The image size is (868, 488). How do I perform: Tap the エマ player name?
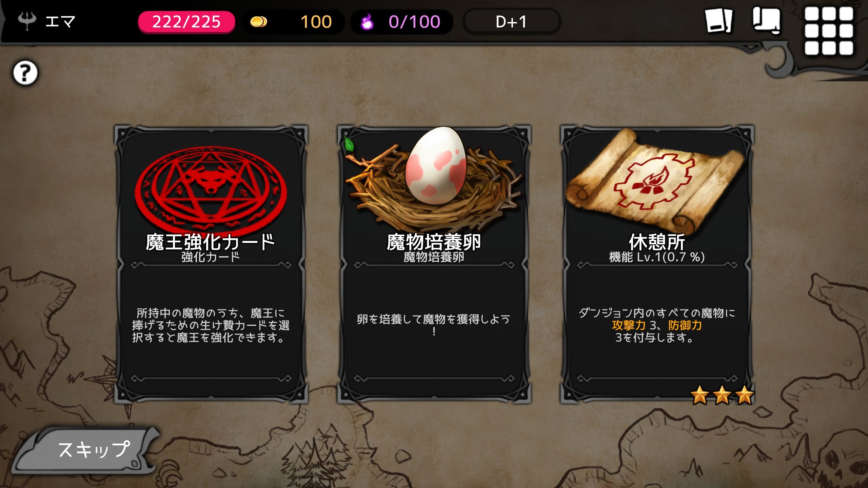point(60,22)
